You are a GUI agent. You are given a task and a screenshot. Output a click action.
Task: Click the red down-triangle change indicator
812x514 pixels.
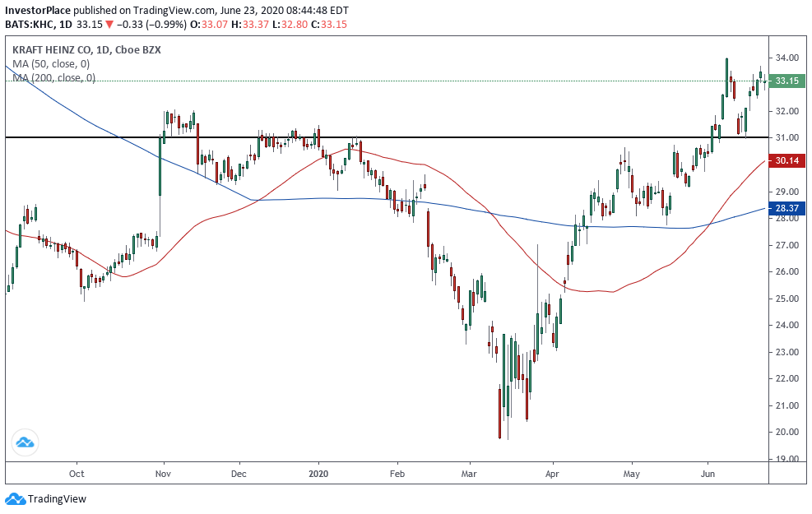[109, 25]
